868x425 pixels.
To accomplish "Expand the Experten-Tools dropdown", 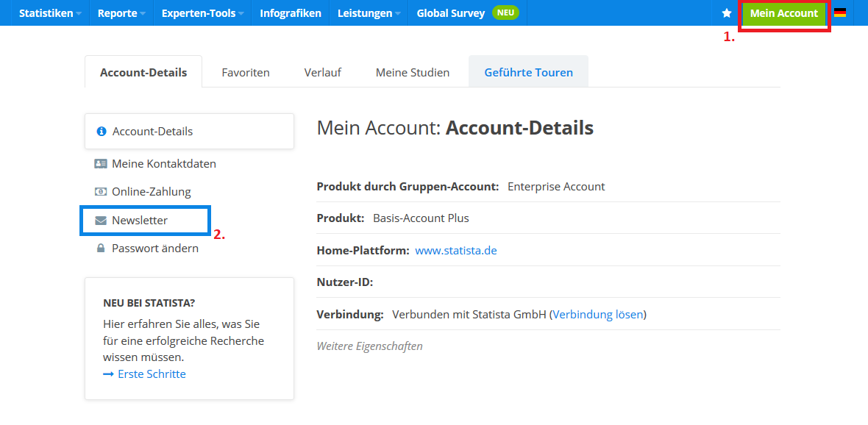I will click(202, 13).
